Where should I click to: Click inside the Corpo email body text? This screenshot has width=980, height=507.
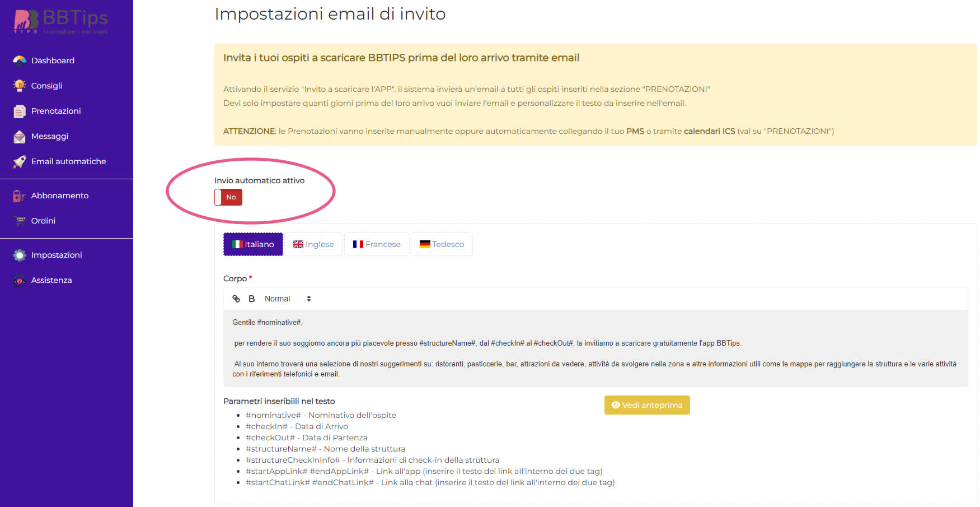[595, 348]
